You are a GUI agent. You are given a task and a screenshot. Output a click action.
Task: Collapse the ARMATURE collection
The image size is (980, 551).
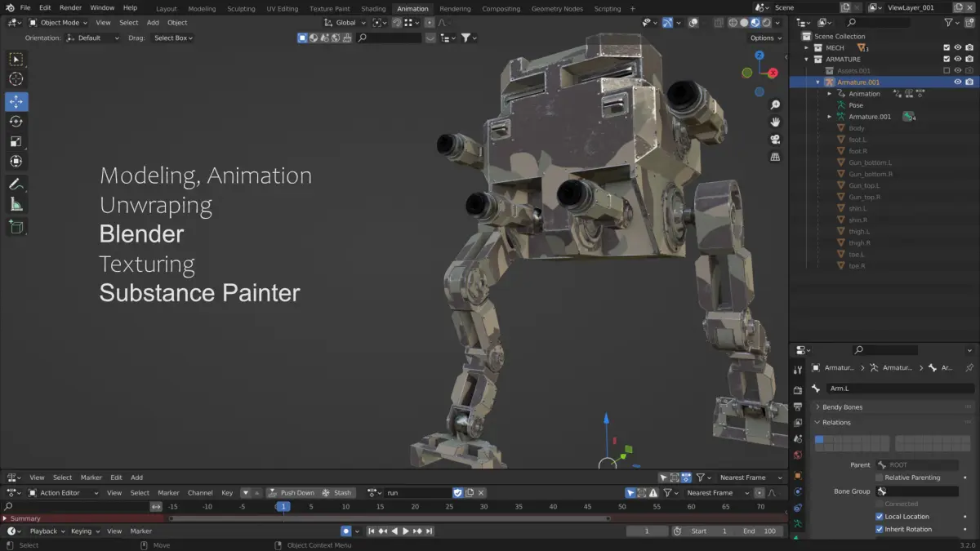point(807,60)
